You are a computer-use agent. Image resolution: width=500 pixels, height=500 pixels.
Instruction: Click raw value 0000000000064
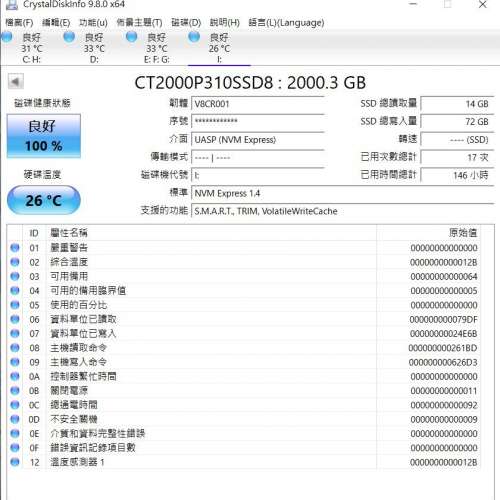444,276
